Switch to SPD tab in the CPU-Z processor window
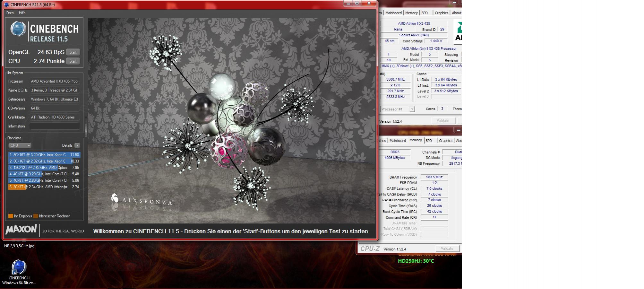Viewport: 644px width, 289px height. 425,13
